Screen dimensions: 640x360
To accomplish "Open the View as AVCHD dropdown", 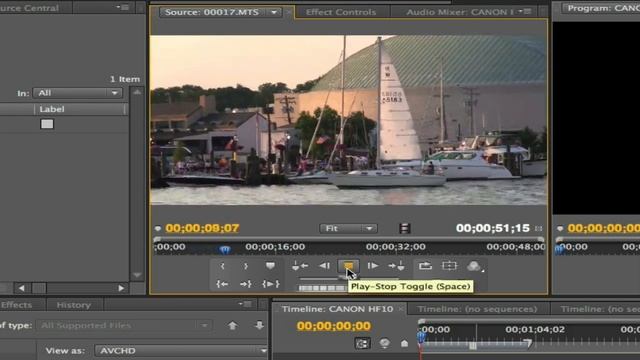I will pyautogui.click(x=181, y=351).
